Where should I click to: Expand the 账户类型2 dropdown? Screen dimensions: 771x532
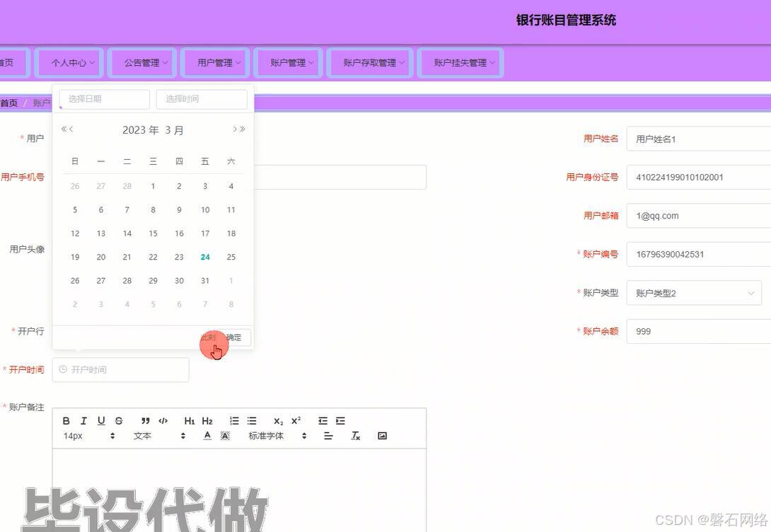[693, 292]
